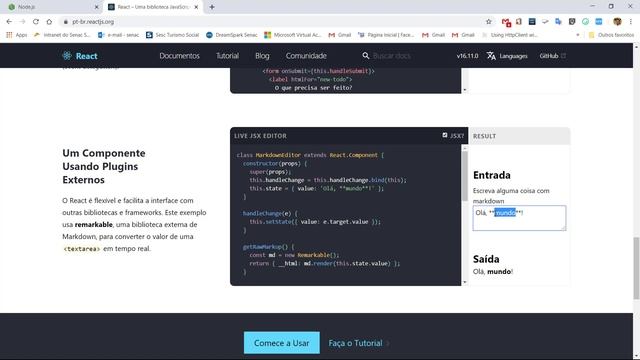Click heading 'Um Componente Usando Plugins Externos'
The height and width of the screenshot is (360, 640).
point(104,166)
